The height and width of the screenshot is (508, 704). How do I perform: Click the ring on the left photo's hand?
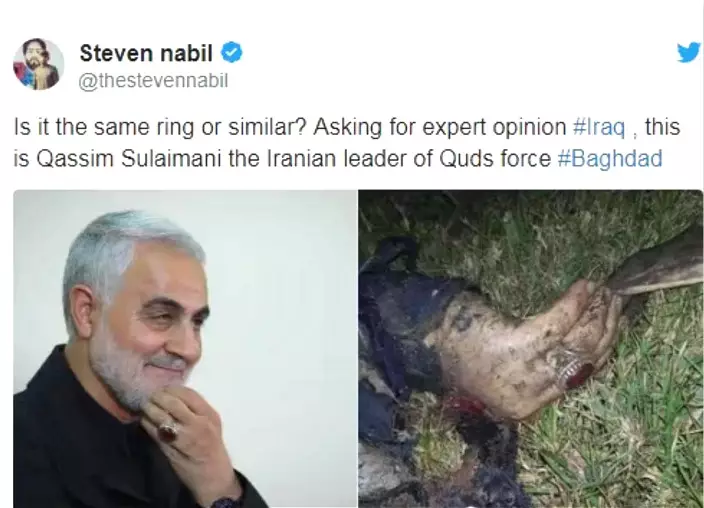coord(168,432)
